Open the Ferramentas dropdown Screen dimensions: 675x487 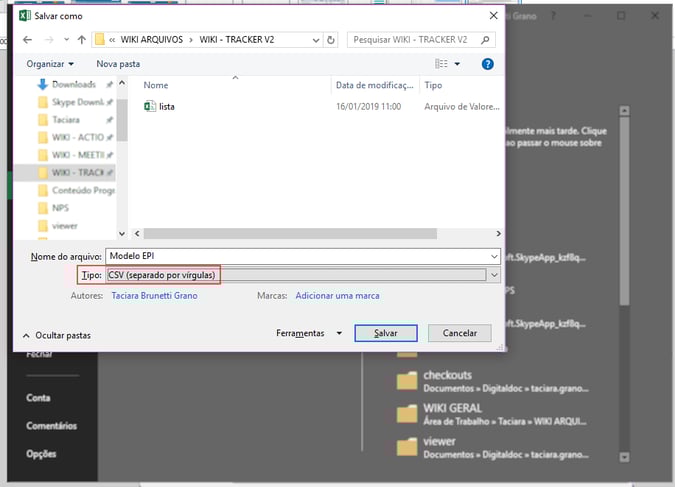[309, 333]
